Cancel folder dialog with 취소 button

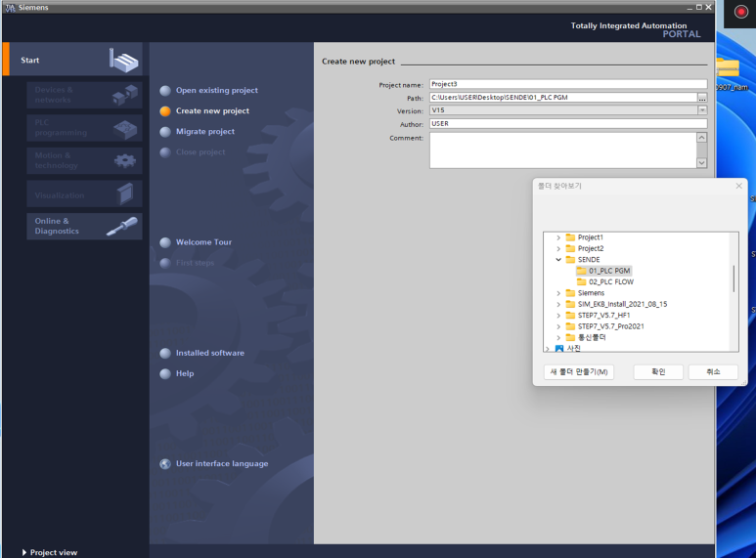point(713,372)
